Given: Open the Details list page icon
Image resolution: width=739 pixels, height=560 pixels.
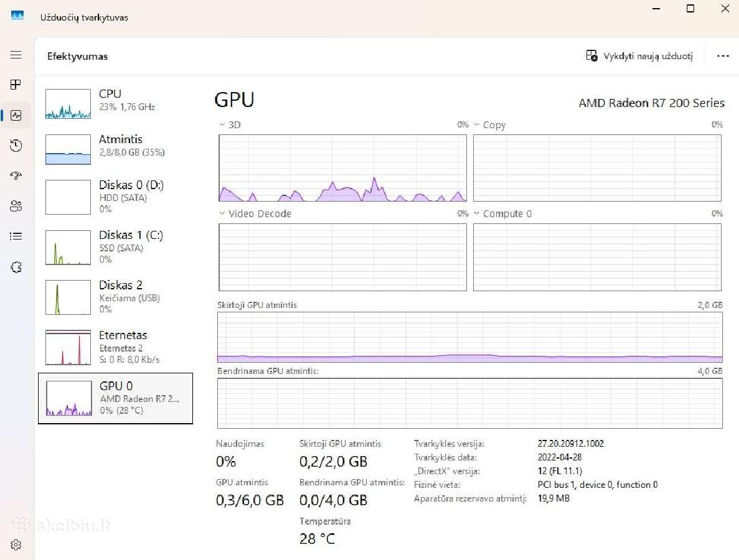Looking at the screenshot, I should tap(16, 236).
